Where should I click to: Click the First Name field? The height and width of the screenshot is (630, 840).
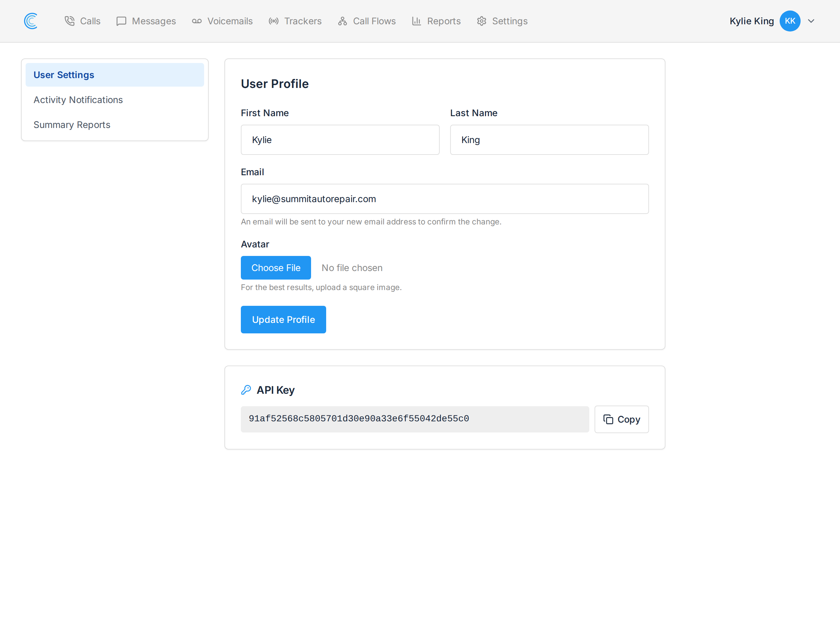(340, 140)
